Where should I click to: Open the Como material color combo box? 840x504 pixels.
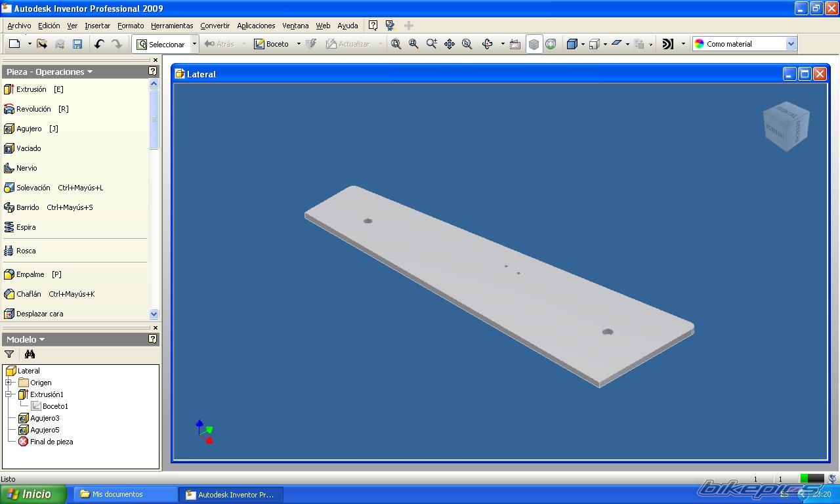pos(744,44)
